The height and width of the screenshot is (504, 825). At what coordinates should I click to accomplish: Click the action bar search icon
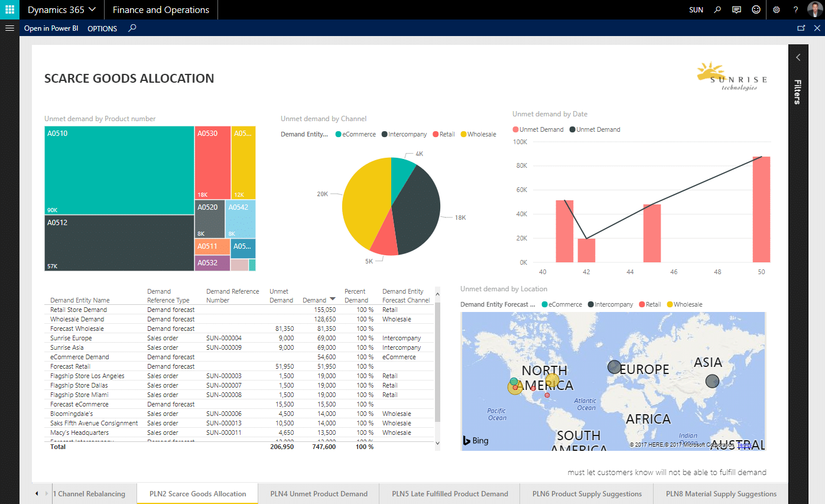(132, 28)
